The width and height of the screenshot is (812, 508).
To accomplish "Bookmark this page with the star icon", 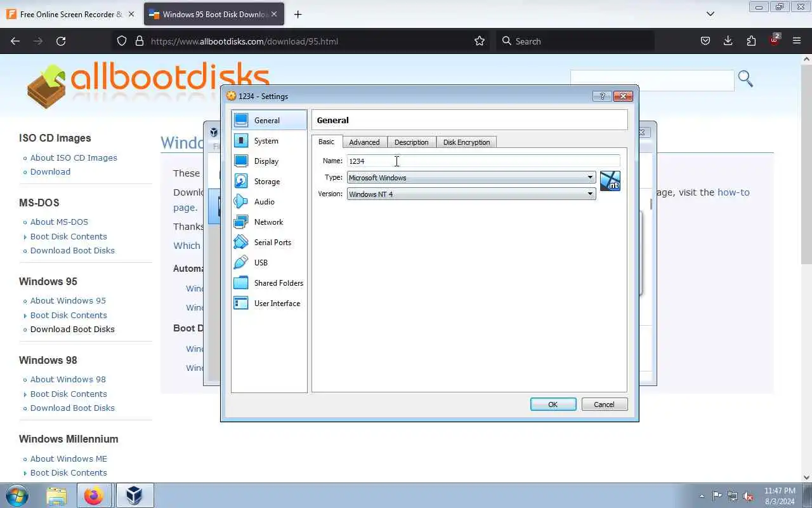I will coord(480,41).
